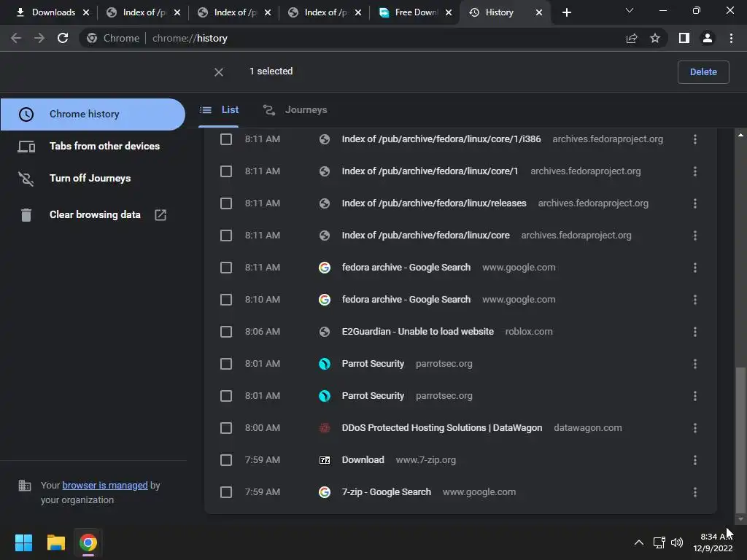Screen dimensions: 747x560
Task: Open the external link icon beside Clear browsing data
Action: (x=160, y=215)
